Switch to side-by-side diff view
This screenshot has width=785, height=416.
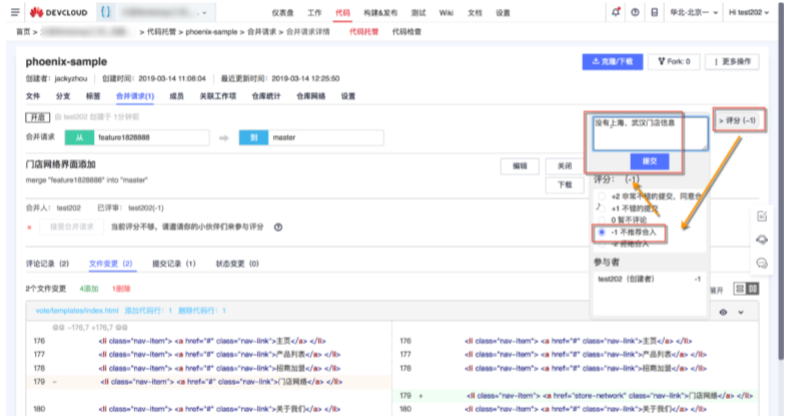tap(752, 288)
